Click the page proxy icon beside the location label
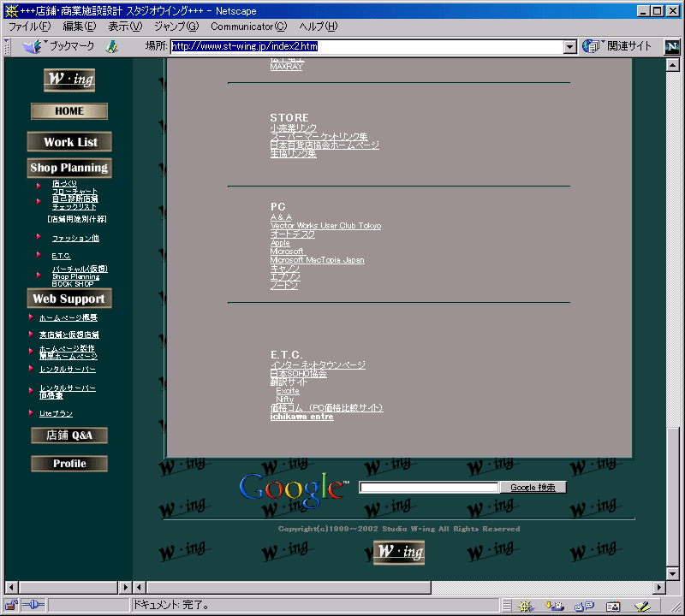Viewport: 685px width, 616px height. point(112,46)
